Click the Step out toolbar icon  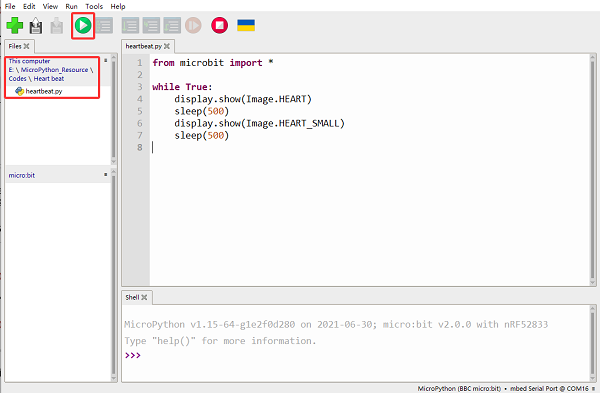[172, 26]
